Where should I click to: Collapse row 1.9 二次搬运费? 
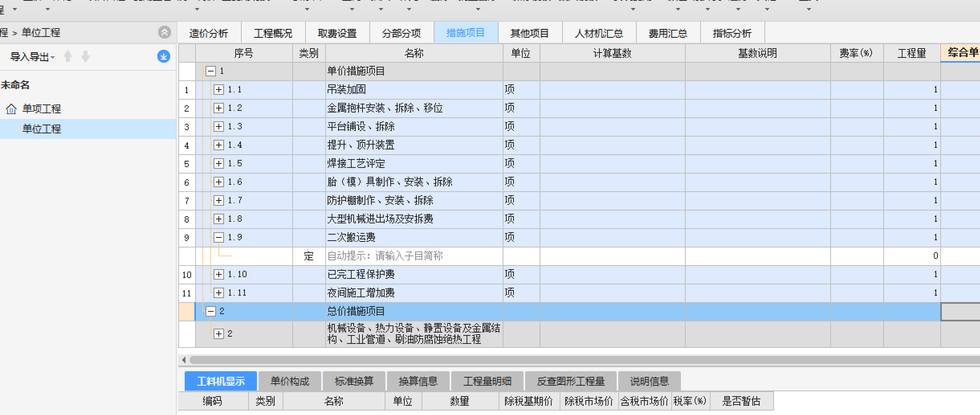219,237
